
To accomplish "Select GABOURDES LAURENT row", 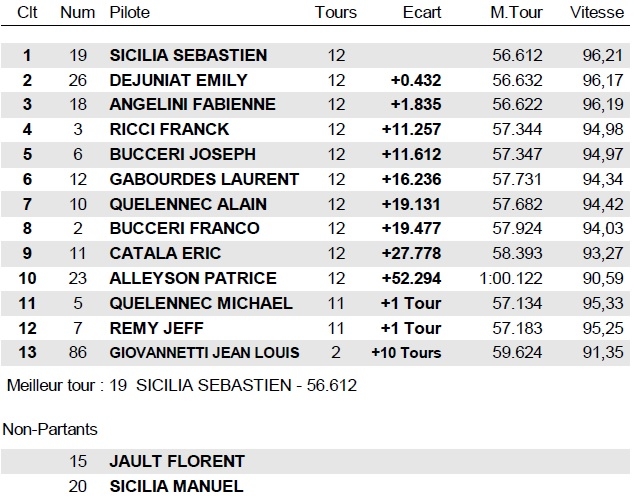I will (204, 179).
